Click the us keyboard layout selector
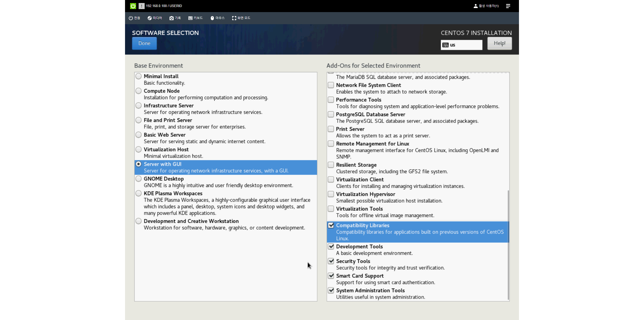 [461, 45]
